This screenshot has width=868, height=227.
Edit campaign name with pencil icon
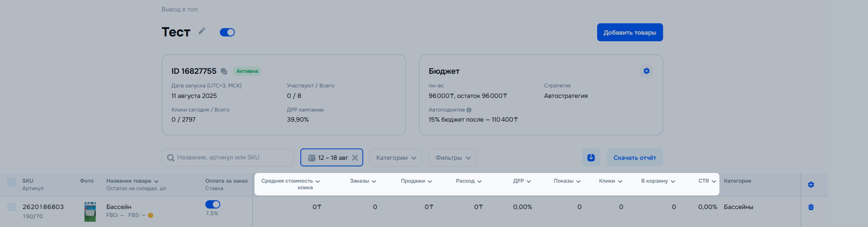[x=202, y=31]
